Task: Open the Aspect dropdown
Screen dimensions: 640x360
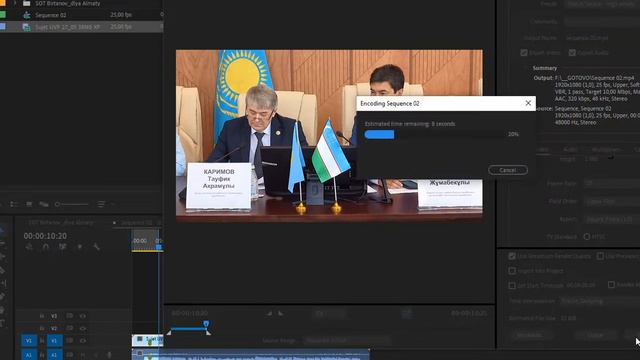Action: point(612,219)
